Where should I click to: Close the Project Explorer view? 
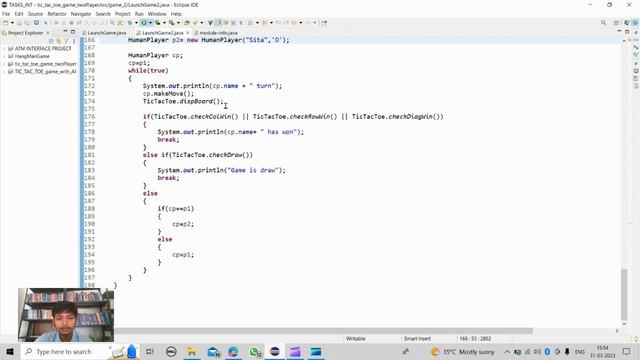coord(48,33)
